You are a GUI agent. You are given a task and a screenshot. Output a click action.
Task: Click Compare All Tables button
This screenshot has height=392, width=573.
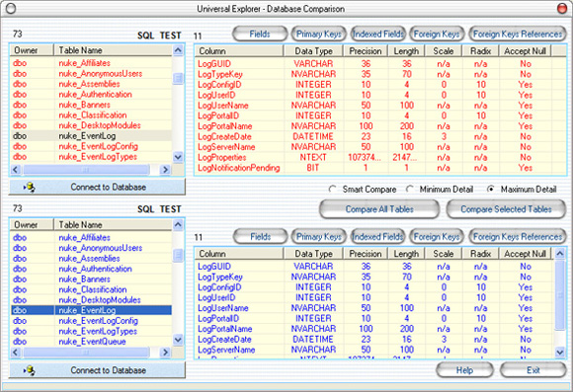379,209
